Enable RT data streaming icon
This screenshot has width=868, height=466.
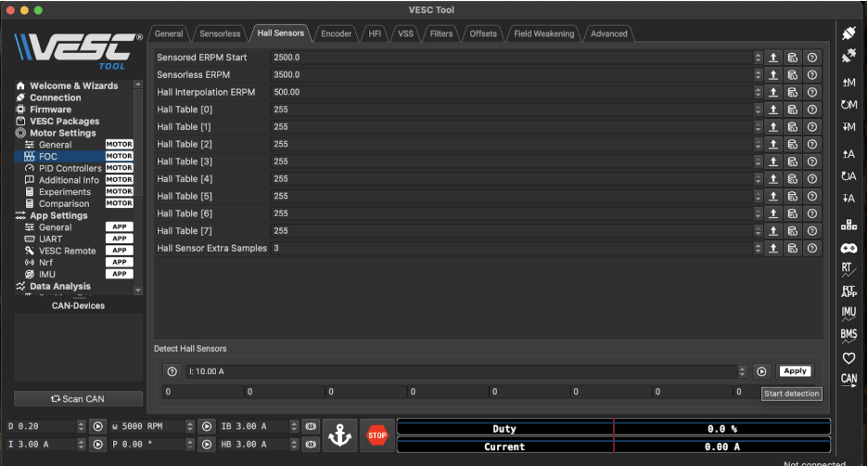point(849,270)
